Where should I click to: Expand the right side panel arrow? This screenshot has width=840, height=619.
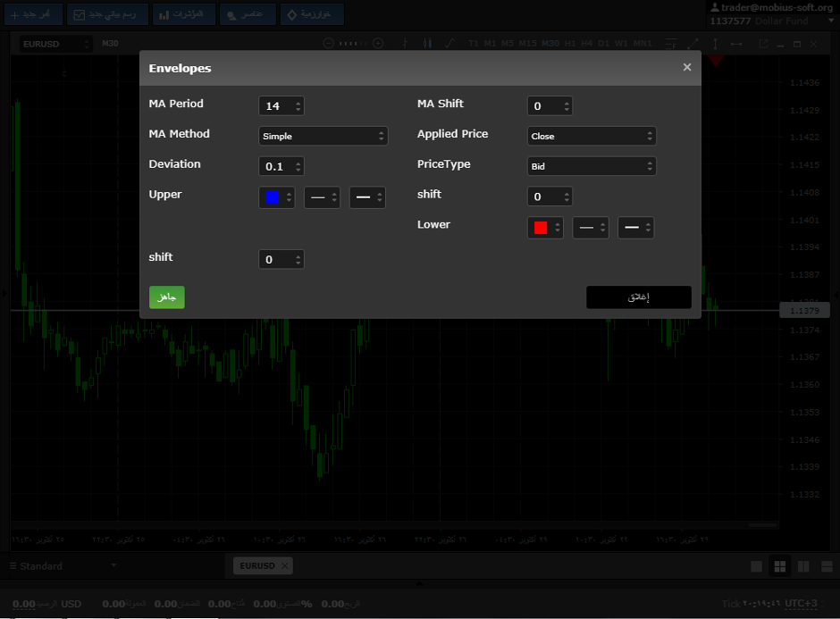click(x=836, y=295)
